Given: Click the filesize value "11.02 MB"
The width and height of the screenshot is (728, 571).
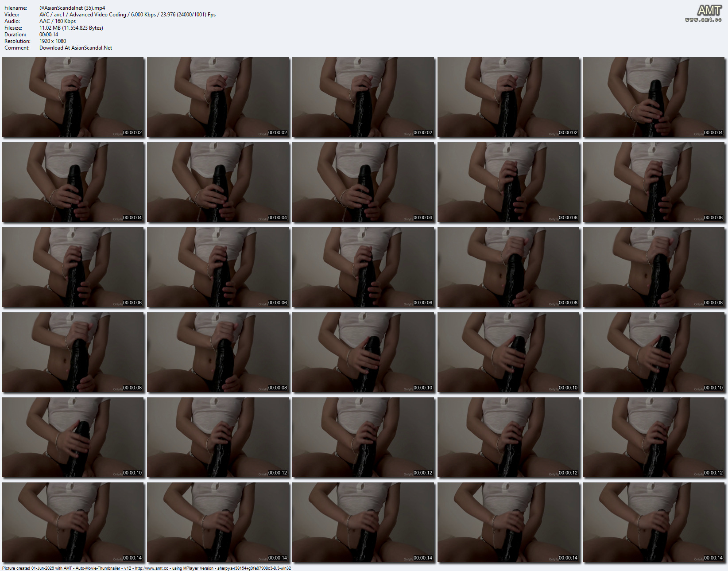Looking at the screenshot, I should [x=50, y=28].
